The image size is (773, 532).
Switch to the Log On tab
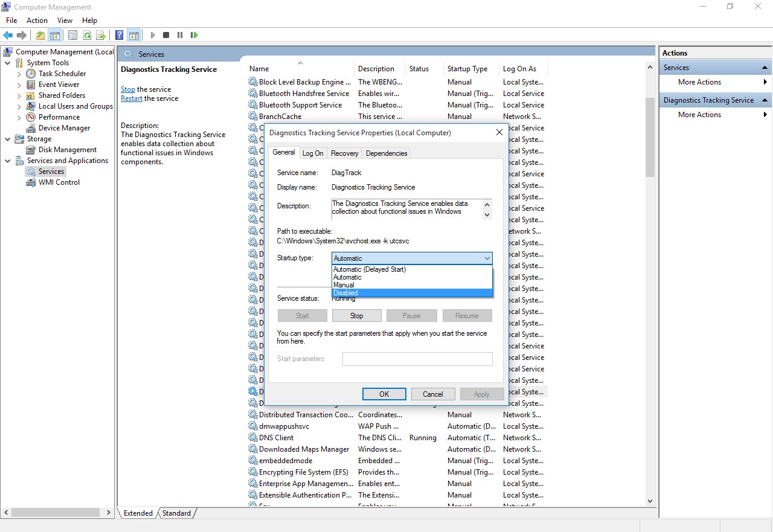pyautogui.click(x=313, y=153)
